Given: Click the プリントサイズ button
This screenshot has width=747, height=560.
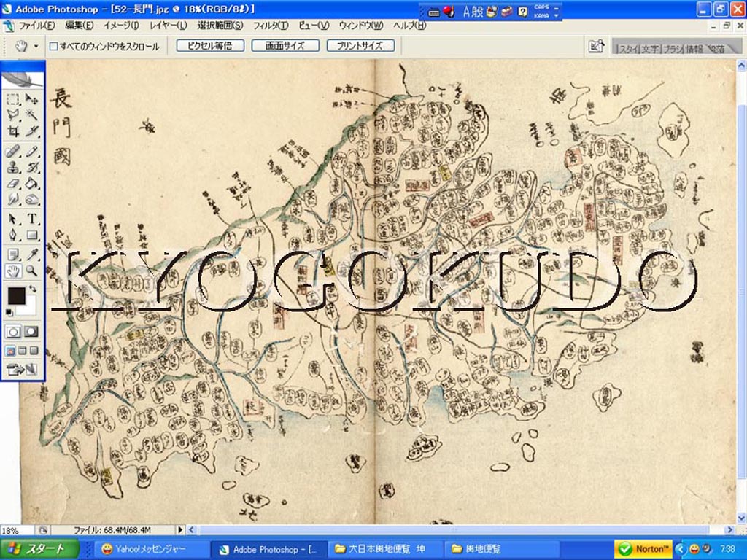Looking at the screenshot, I should point(360,46).
